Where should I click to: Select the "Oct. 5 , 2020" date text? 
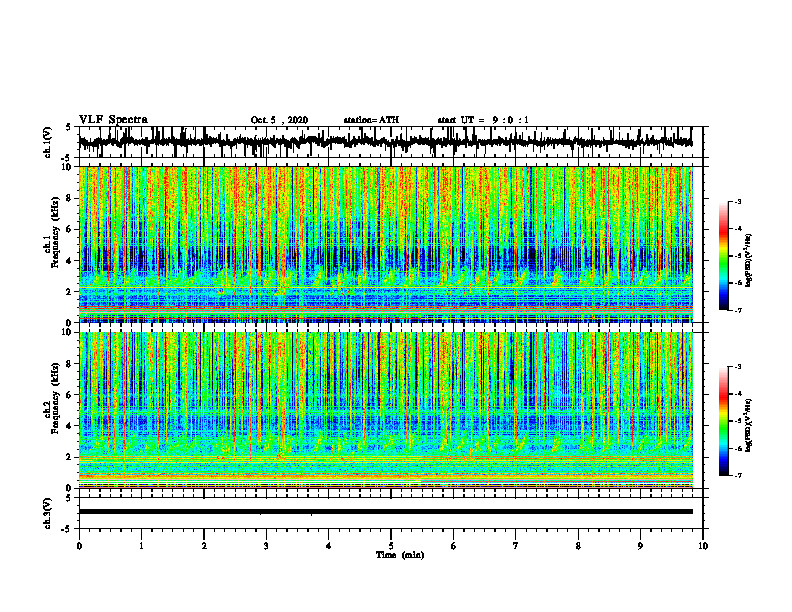(279, 120)
